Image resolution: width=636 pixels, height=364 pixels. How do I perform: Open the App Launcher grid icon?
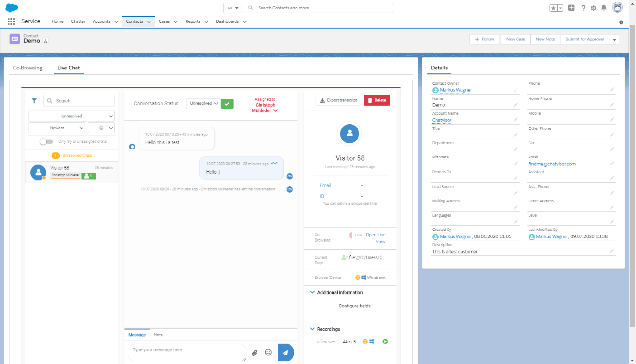point(11,21)
